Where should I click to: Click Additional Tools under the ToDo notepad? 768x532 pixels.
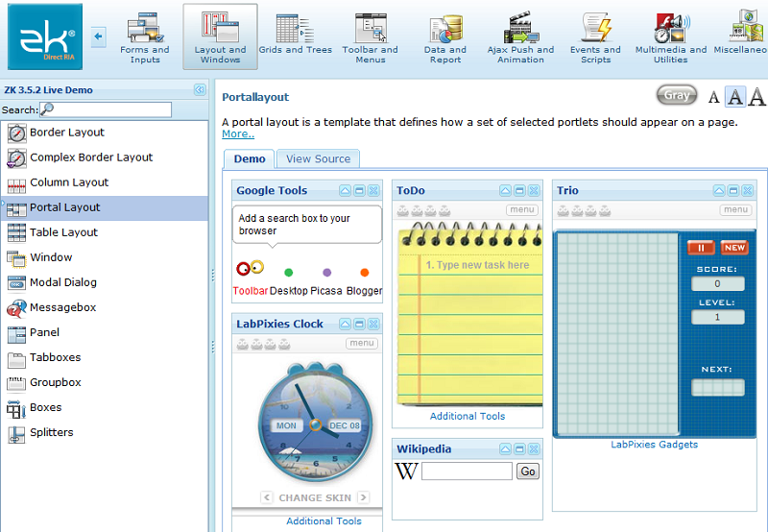[x=468, y=416]
